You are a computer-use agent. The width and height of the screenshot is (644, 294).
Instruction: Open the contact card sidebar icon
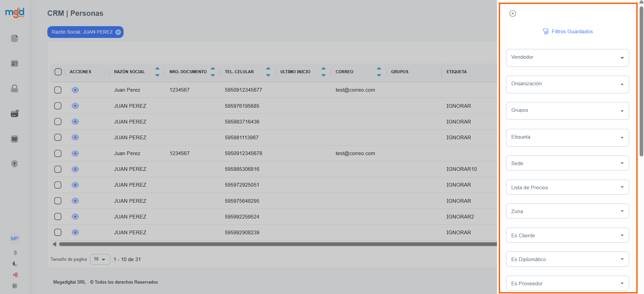(14, 63)
